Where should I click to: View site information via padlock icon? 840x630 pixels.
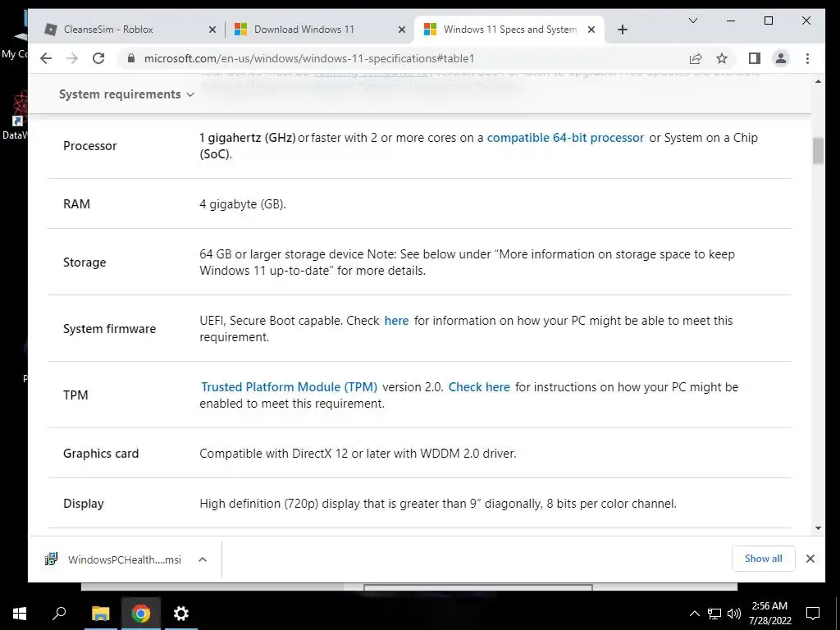(130, 58)
